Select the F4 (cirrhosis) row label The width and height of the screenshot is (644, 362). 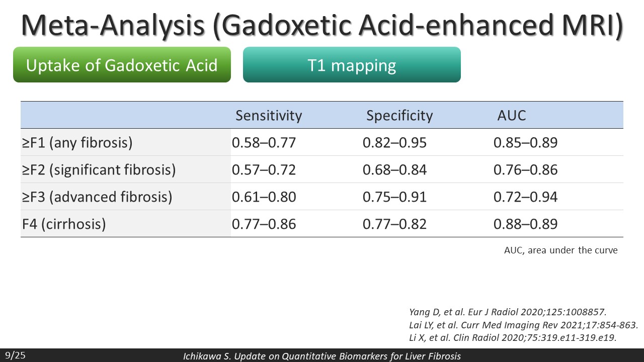click(64, 224)
